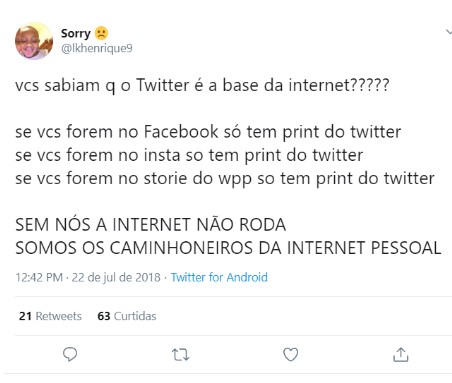
Task: Click the reply speech bubble icon
Action: coord(70,354)
